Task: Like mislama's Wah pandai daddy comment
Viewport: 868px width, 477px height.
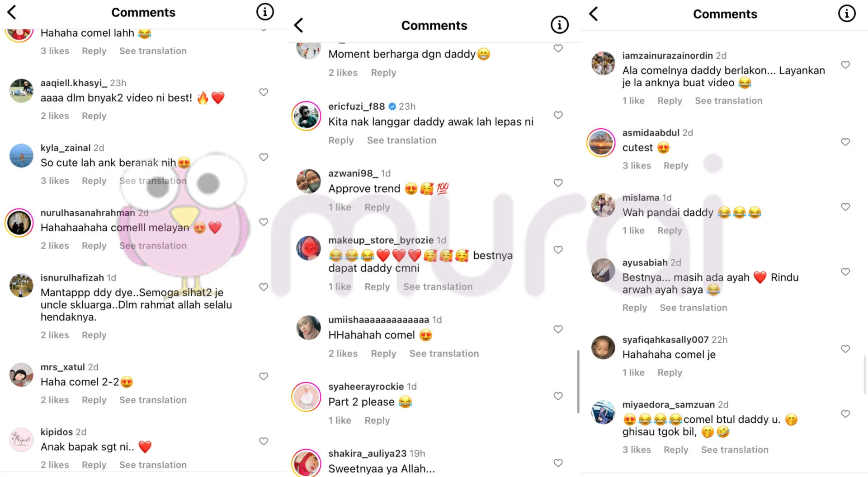Action: [x=845, y=207]
